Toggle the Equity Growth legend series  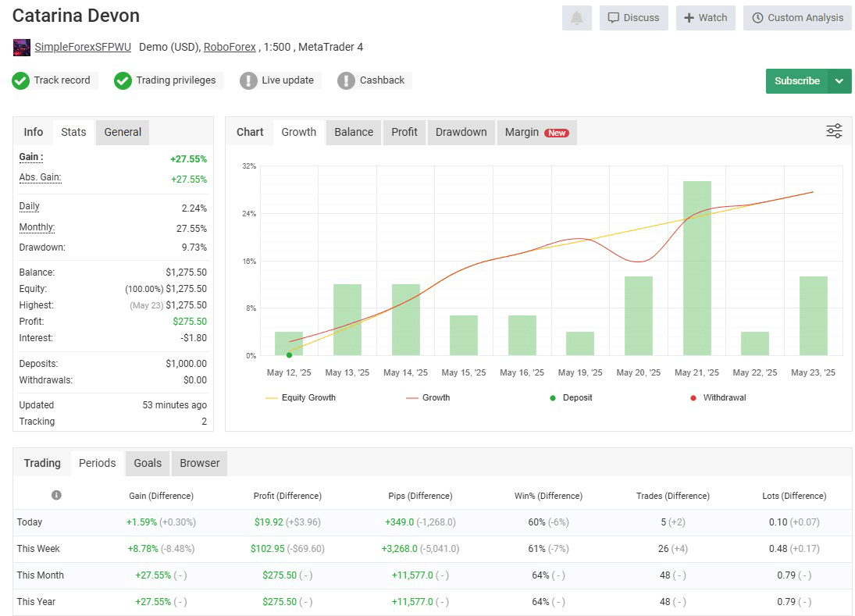(301, 397)
